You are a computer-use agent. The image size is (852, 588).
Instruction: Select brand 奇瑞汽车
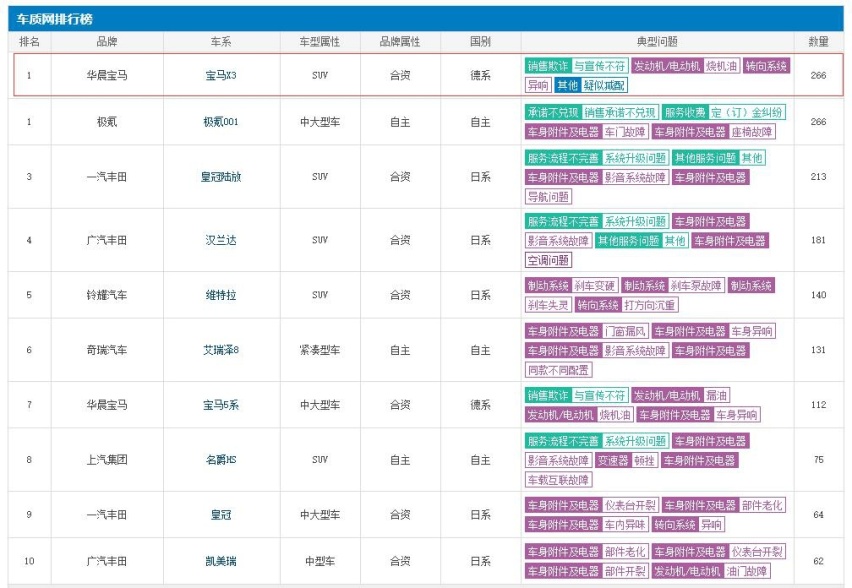click(106, 350)
